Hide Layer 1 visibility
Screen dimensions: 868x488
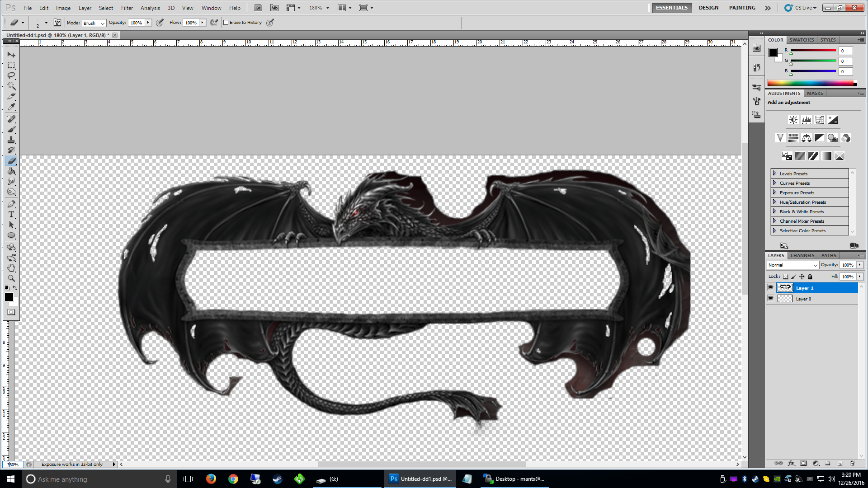pyautogui.click(x=770, y=288)
